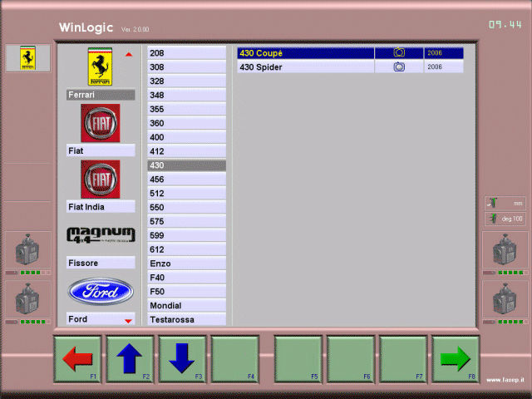Click the camera icon for 430 Spider
The height and width of the screenshot is (399, 532).
coord(399,66)
